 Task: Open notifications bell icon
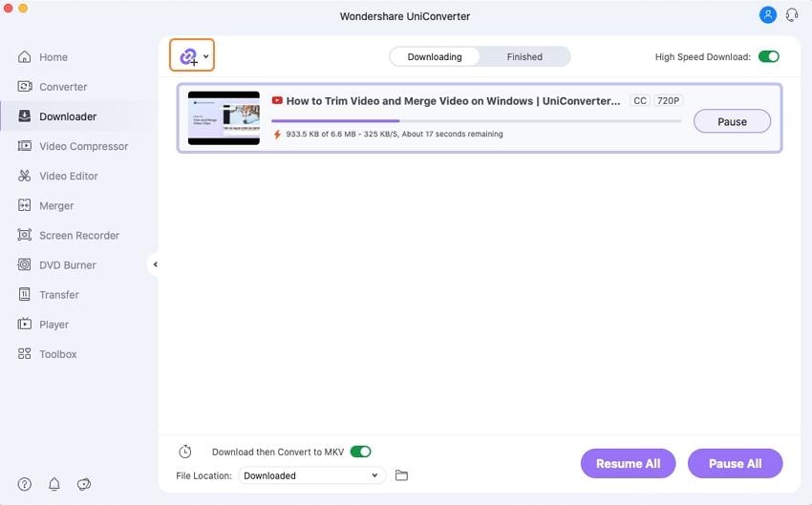click(x=53, y=484)
